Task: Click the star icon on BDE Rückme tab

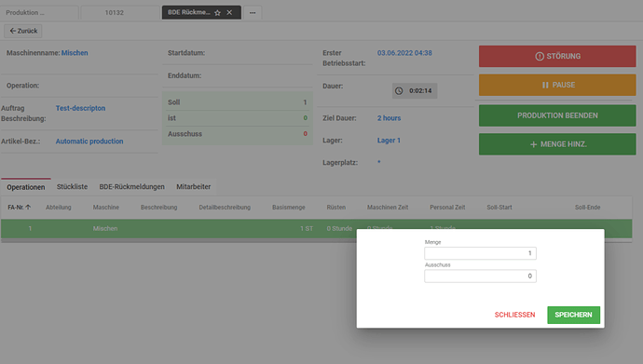Action: 217,13
